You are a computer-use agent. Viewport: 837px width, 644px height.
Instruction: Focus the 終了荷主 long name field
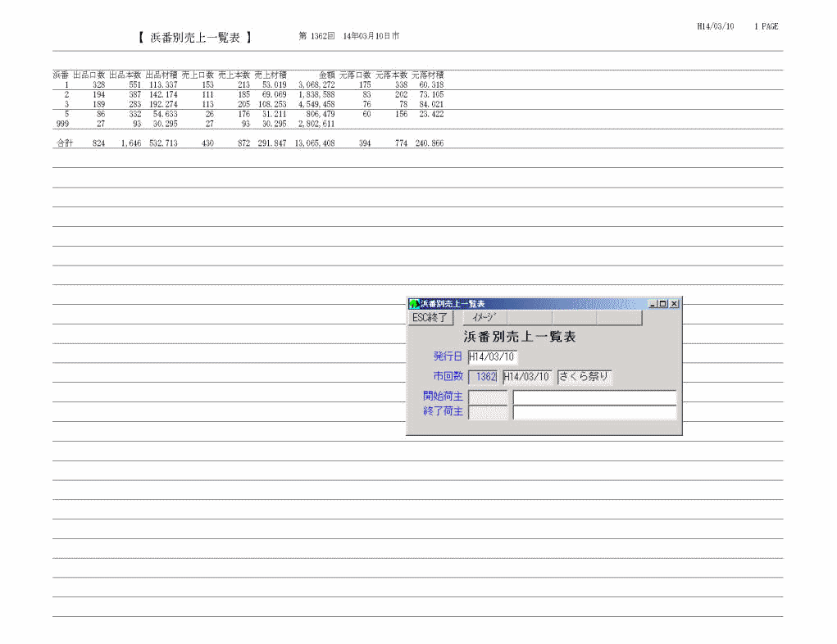594,412
